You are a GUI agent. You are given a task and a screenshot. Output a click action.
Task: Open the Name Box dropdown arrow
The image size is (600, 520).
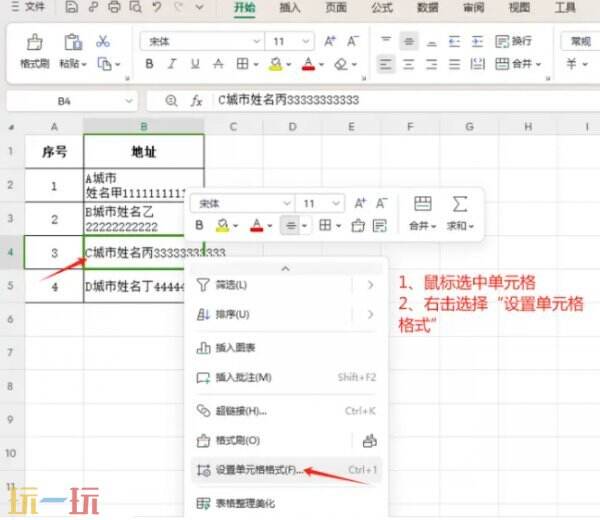(129, 101)
